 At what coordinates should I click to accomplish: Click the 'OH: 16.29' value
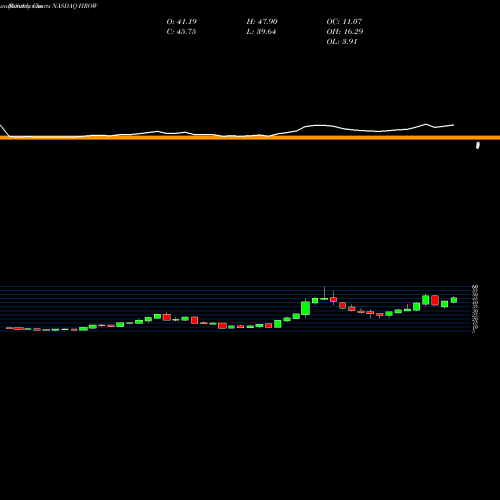(x=345, y=32)
